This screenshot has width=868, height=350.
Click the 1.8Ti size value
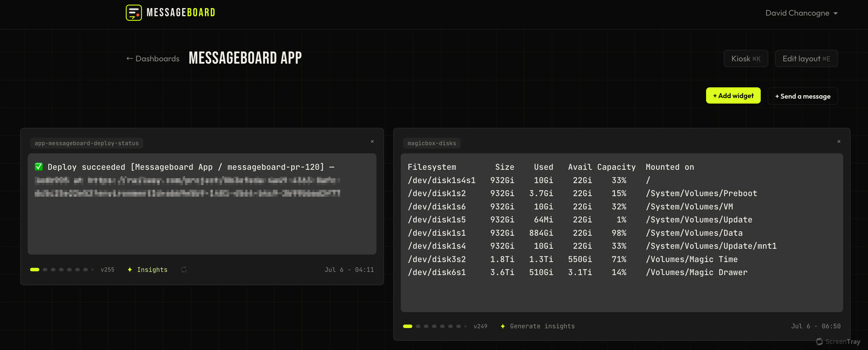click(x=503, y=259)
